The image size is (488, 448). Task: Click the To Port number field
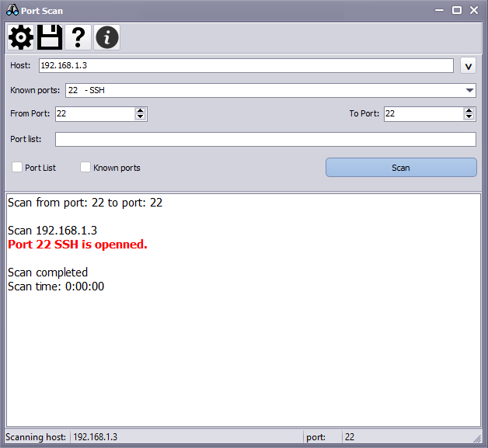pyautogui.click(x=424, y=114)
